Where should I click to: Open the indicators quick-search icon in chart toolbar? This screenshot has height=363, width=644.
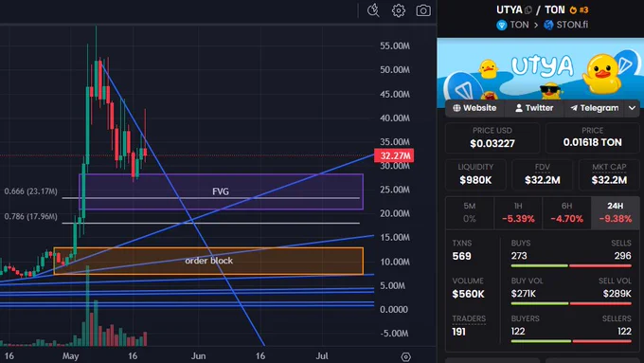click(x=373, y=10)
